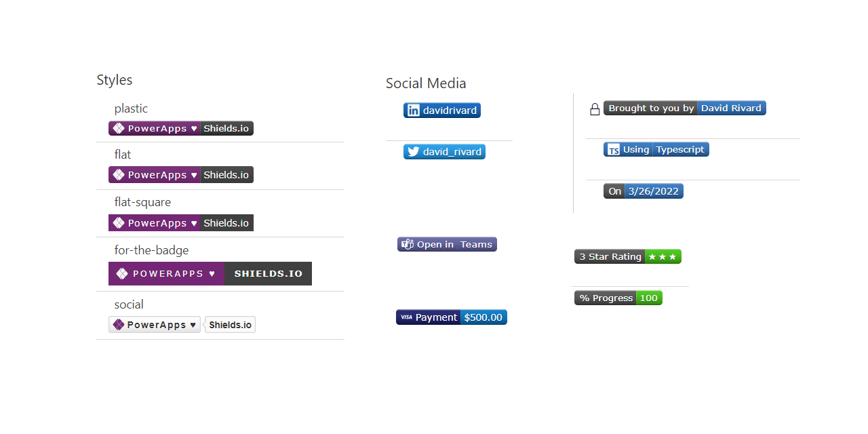
Task: Click the lock icon beside Brought to you by
Action: tap(595, 108)
